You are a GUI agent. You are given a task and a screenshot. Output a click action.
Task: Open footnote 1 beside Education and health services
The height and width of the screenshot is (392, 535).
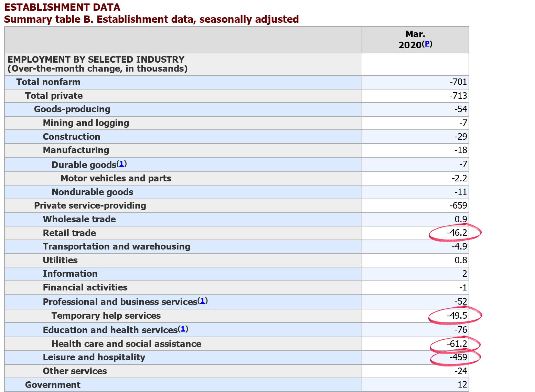point(183,329)
